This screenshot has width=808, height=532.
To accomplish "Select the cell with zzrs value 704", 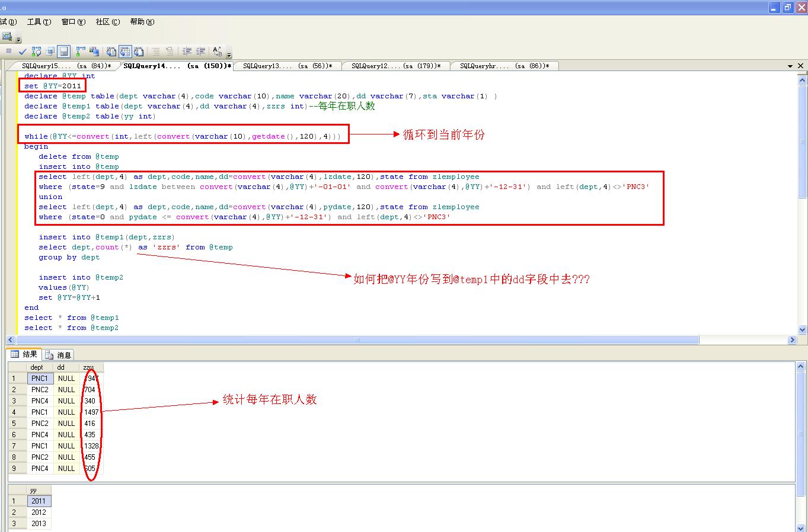I will [x=91, y=390].
